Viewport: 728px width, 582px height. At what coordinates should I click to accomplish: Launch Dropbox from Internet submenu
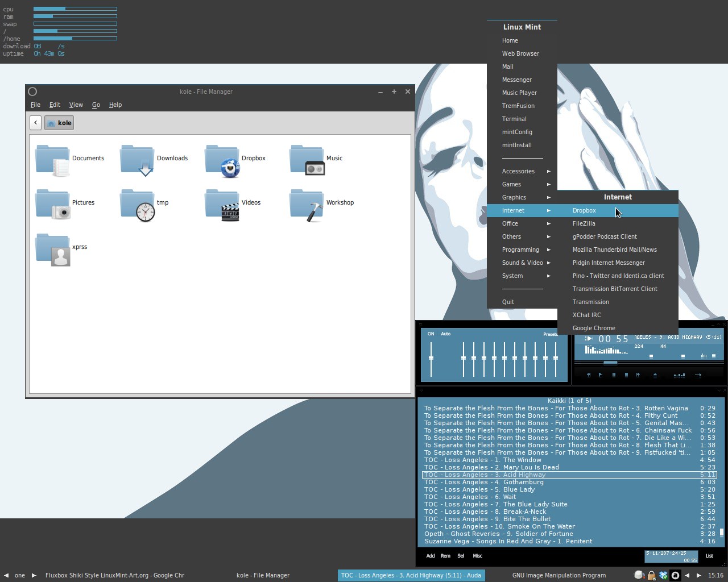click(618, 210)
